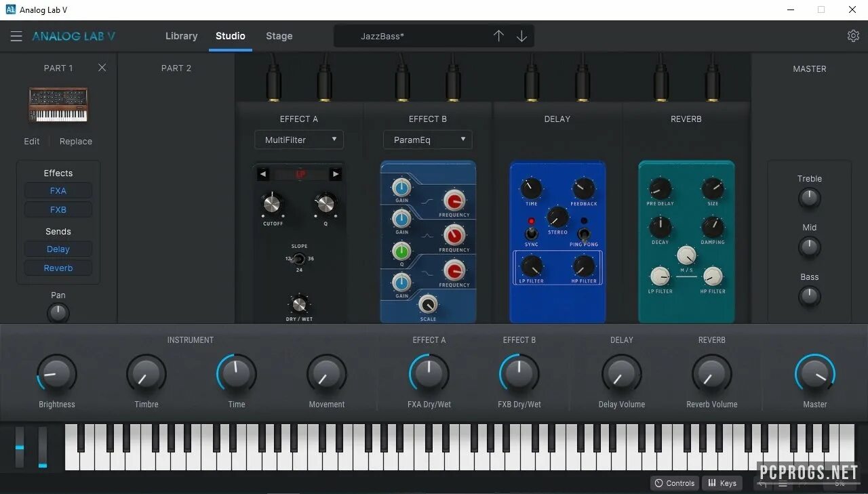Viewport: 868px width, 494px height.
Task: Click the Reverb Damping knob
Action: [713, 227]
